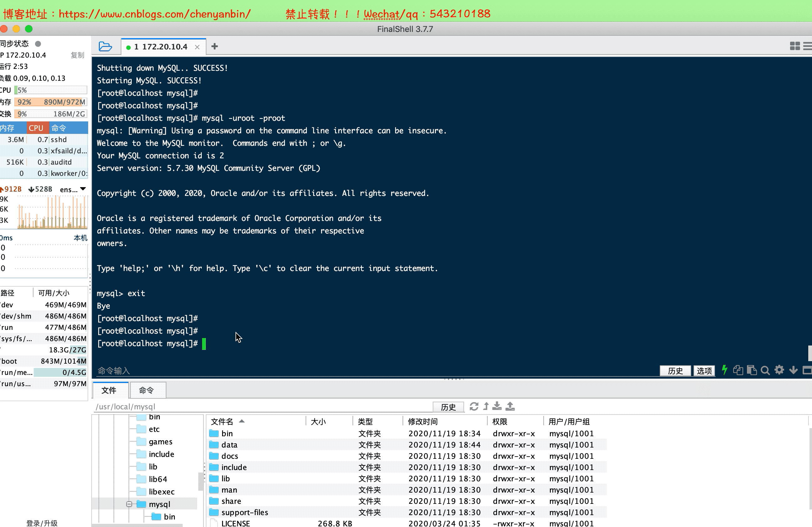Viewport: 812px width, 527px height.
Task: Click the terminal vertical scrollbar thumb
Action: [x=809, y=353]
